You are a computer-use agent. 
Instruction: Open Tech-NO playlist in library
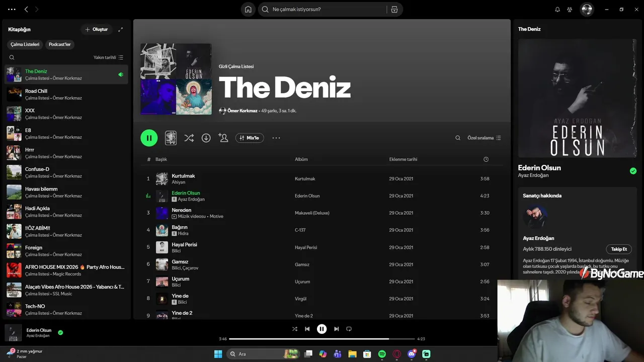tap(66, 310)
